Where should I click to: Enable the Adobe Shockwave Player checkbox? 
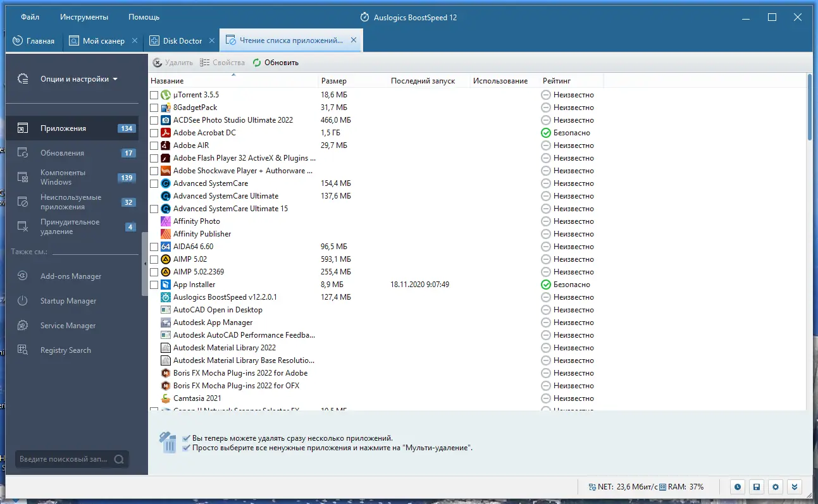(154, 171)
